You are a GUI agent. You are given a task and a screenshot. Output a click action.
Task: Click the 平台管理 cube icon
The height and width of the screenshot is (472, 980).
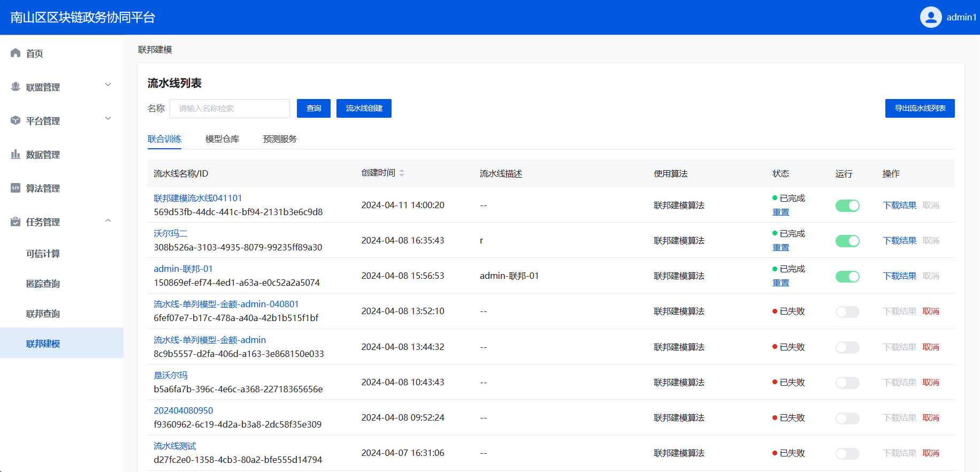16,120
